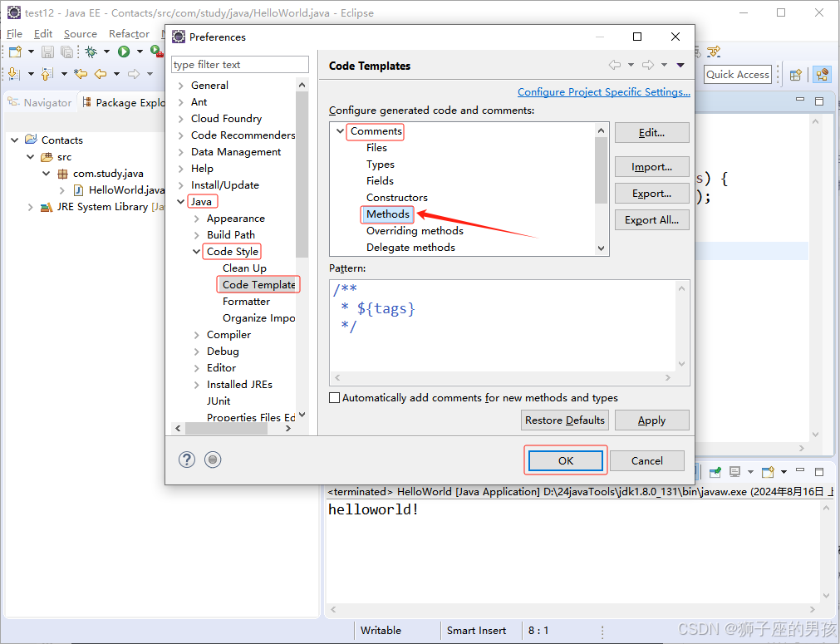840x644 pixels.
Task: Click the Export... button
Action: point(652,194)
